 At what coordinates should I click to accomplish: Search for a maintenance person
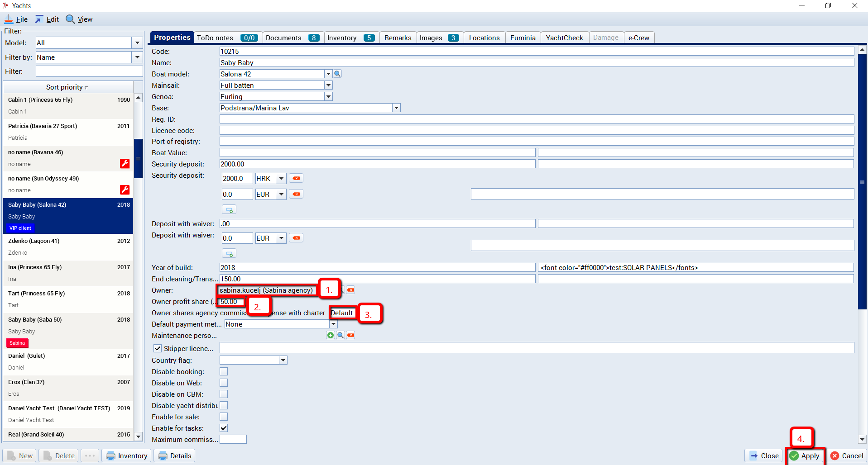click(340, 335)
